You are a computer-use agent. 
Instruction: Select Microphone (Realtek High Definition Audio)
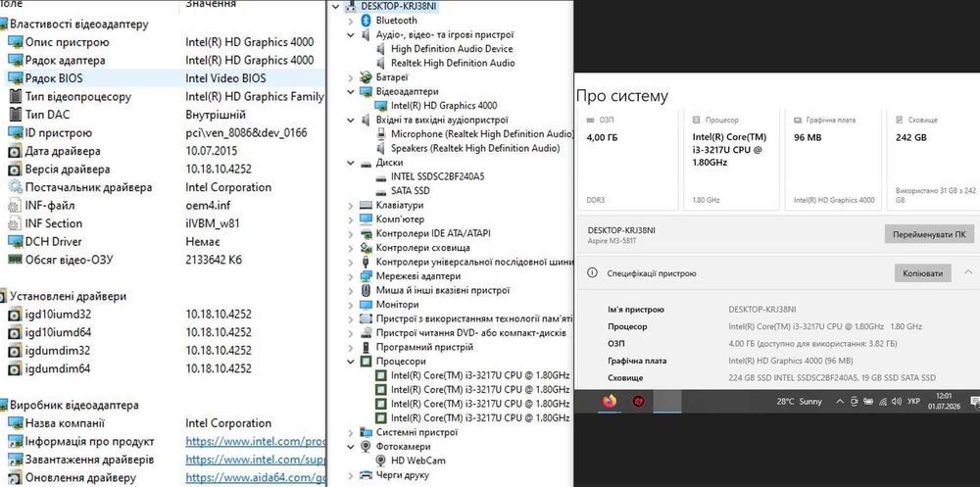pyautogui.click(x=482, y=134)
